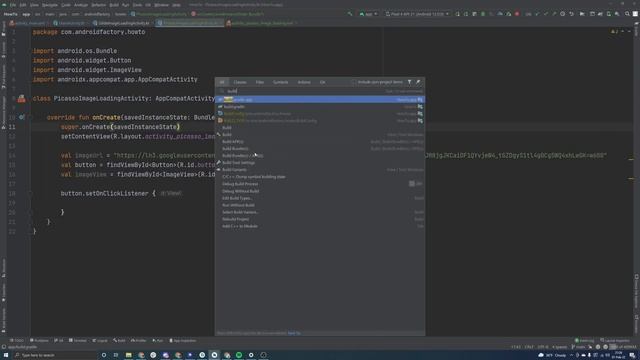640x360 pixels.
Task: Open the Layout Inspector tool window
Action: point(615,340)
